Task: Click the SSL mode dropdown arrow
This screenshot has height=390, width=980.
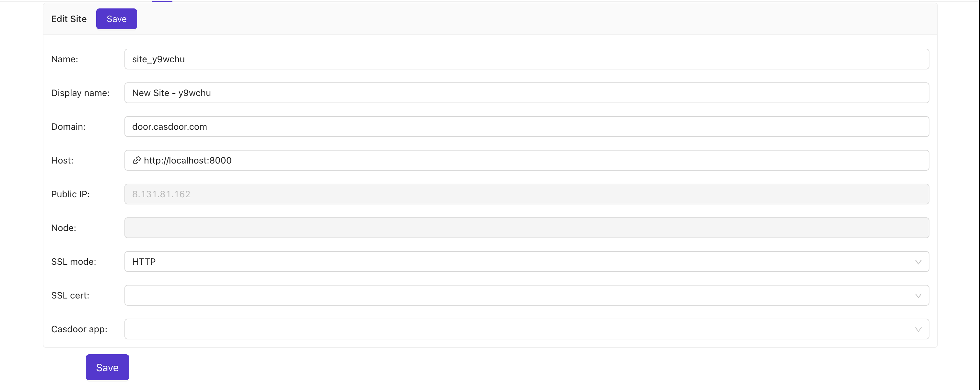Action: [x=918, y=262]
